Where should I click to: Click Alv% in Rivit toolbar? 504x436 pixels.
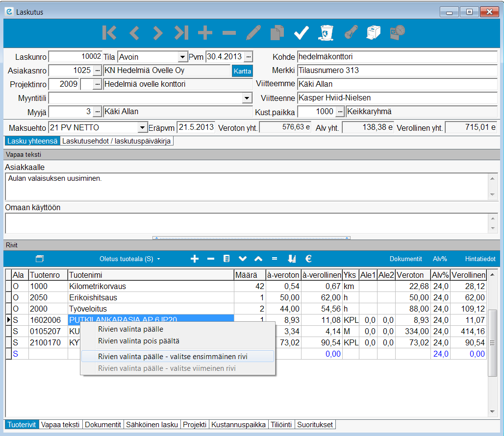(440, 259)
